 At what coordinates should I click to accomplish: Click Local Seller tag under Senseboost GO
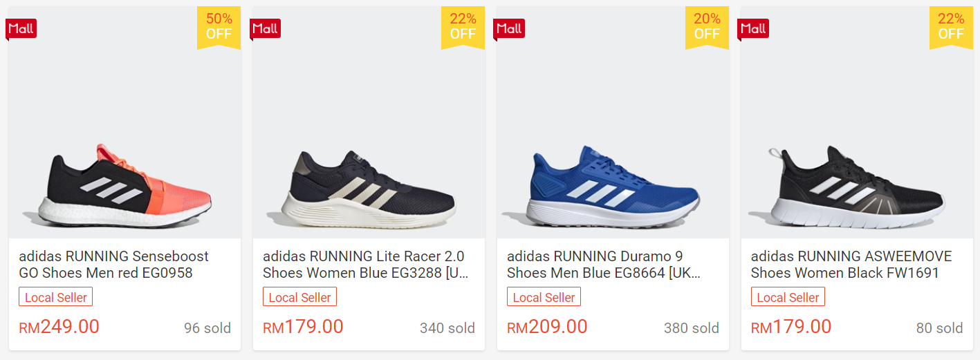coord(56,297)
